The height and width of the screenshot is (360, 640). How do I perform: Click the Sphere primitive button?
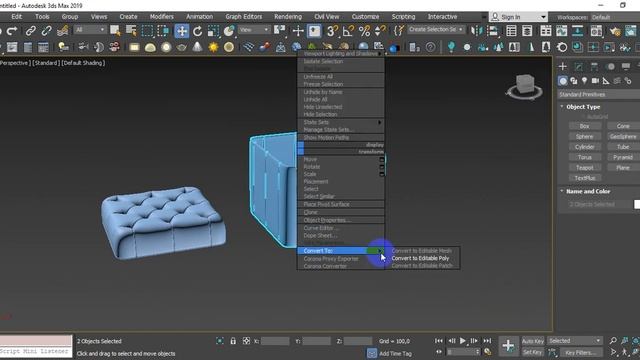coord(584,136)
